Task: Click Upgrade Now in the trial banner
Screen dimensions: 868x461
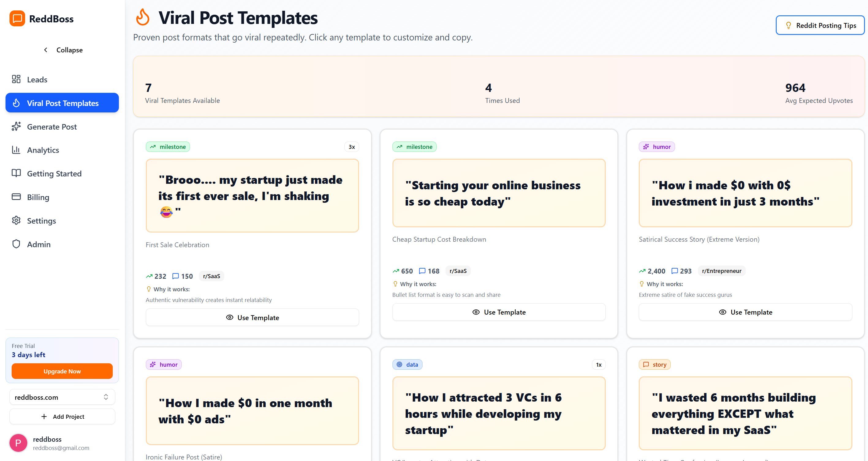Action: [x=62, y=371]
